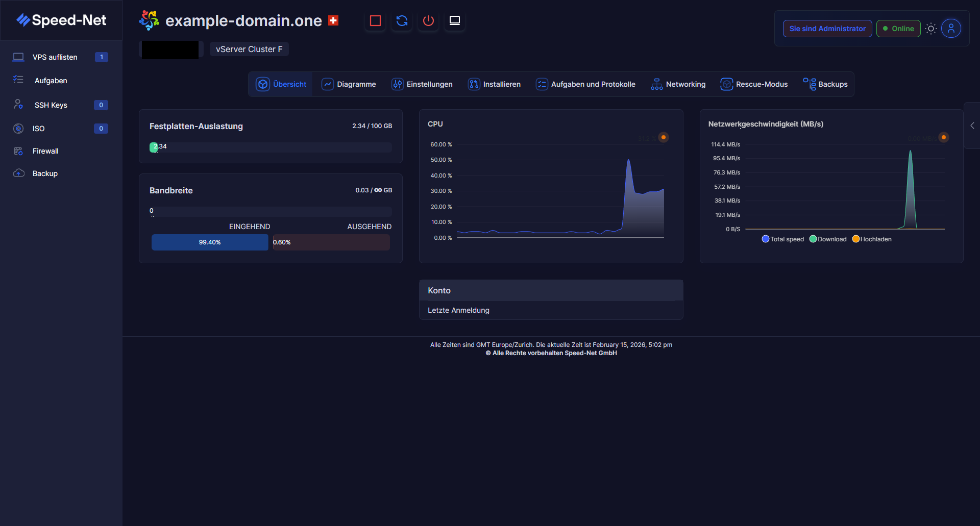Screen dimensions: 980x526
Task: Open the console monitor icon
Action: click(455, 21)
